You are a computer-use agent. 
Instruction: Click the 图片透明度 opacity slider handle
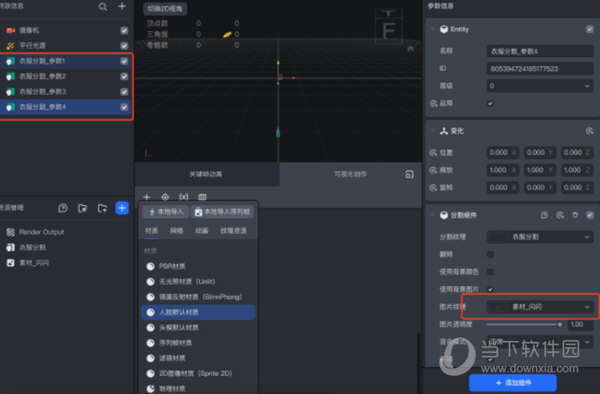tap(559, 324)
